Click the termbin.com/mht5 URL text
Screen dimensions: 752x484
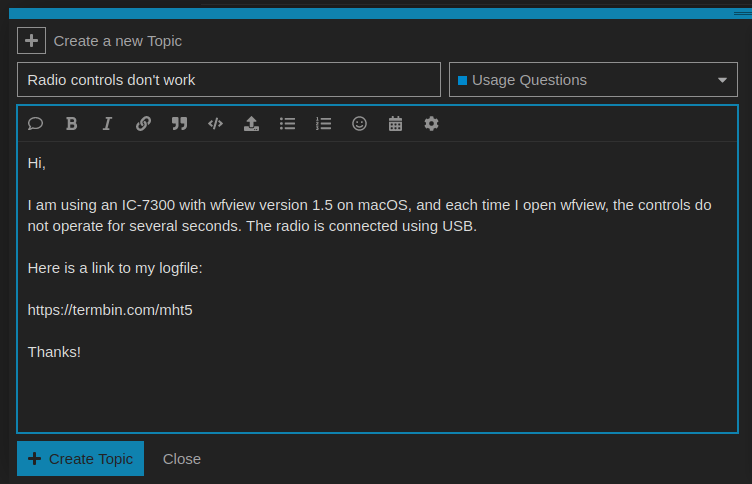coord(110,310)
